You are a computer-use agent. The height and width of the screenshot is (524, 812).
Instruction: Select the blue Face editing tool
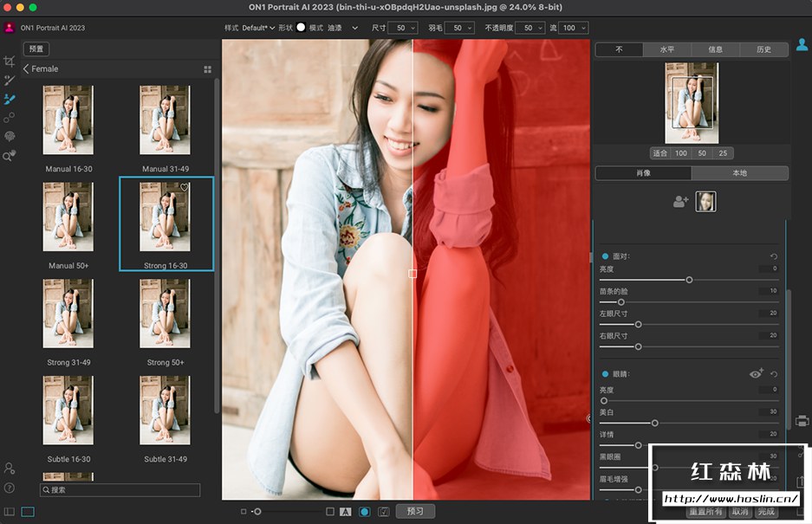coord(9,99)
